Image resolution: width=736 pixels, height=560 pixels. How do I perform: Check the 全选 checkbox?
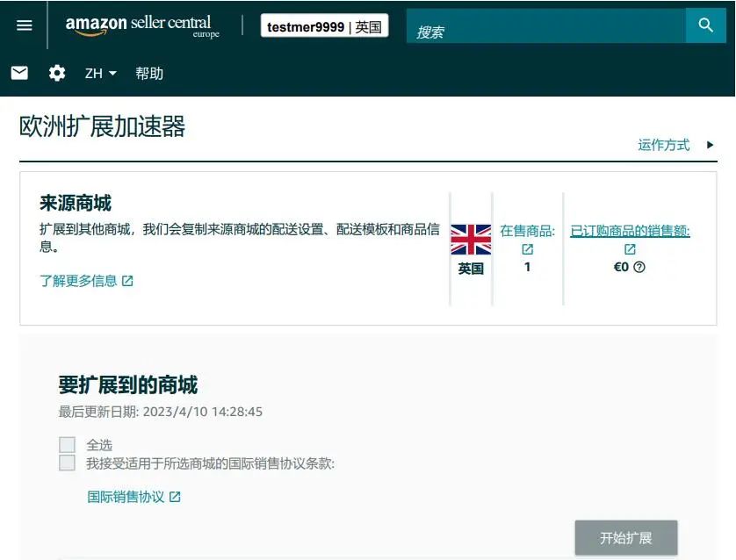point(67,444)
